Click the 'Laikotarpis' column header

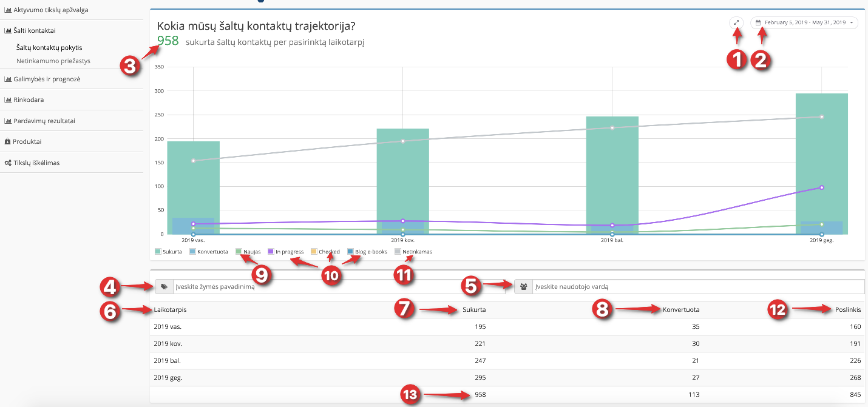(x=170, y=309)
